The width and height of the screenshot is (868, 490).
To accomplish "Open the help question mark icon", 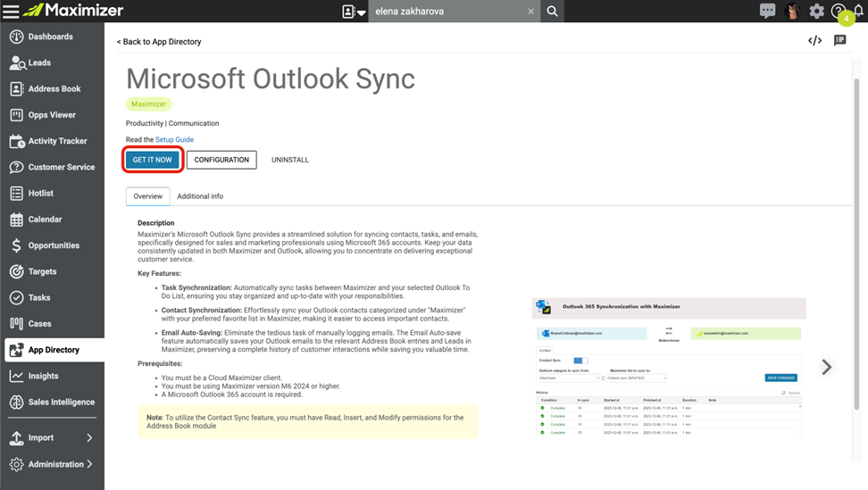I will 839,11.
